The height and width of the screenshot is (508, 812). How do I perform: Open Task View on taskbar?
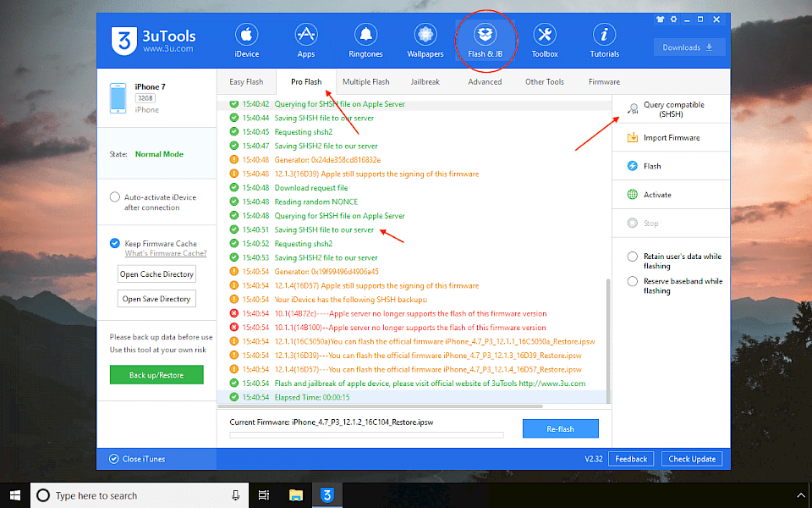[x=264, y=495]
